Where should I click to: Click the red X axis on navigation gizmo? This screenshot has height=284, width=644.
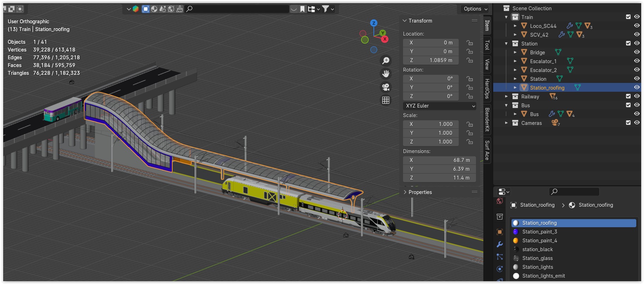[385, 39]
